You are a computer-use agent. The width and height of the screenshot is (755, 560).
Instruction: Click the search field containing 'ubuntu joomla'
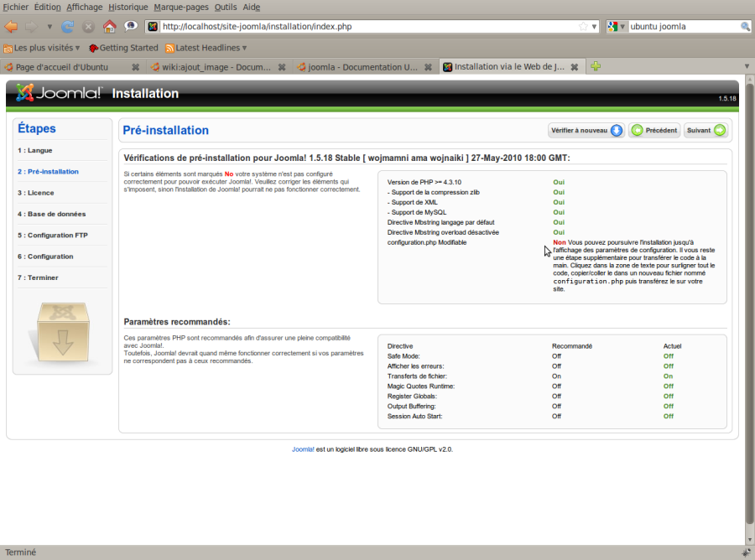684,27
